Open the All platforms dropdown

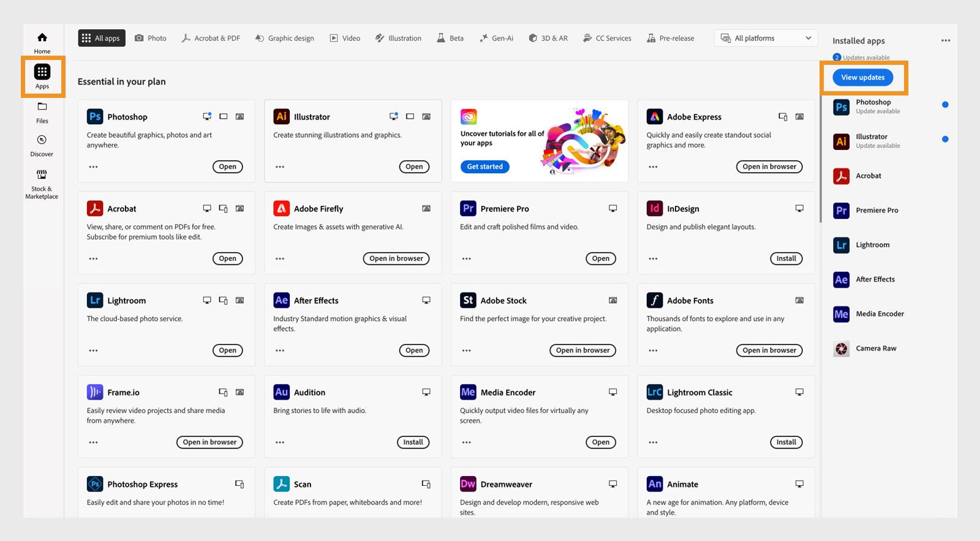point(766,38)
